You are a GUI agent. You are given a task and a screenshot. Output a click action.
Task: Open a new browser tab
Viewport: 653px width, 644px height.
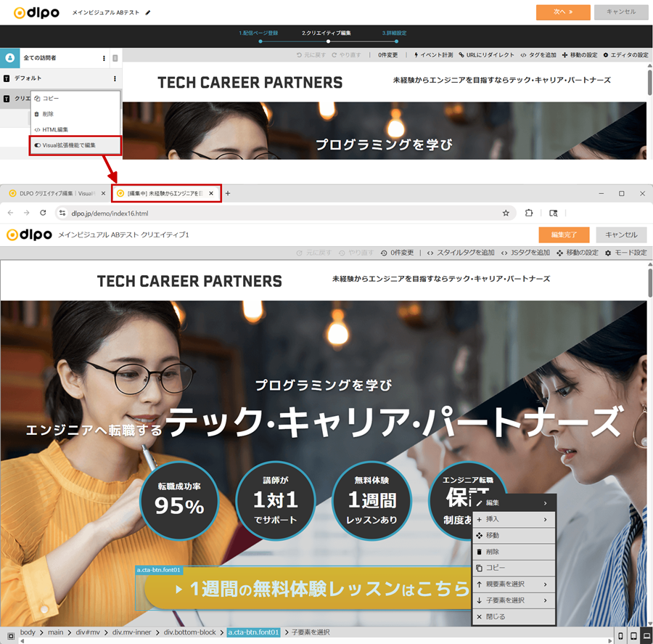click(228, 193)
